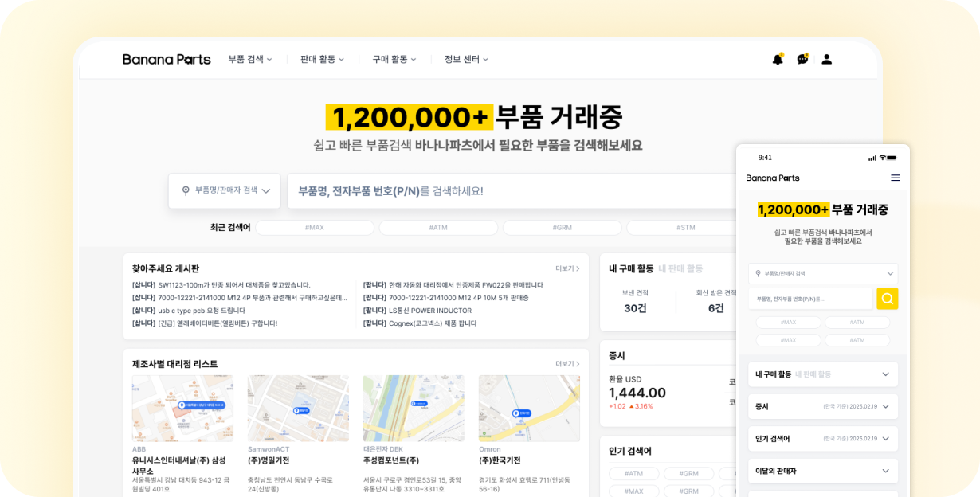
Task: Open the 정보 센터 menu
Action: 466,59
